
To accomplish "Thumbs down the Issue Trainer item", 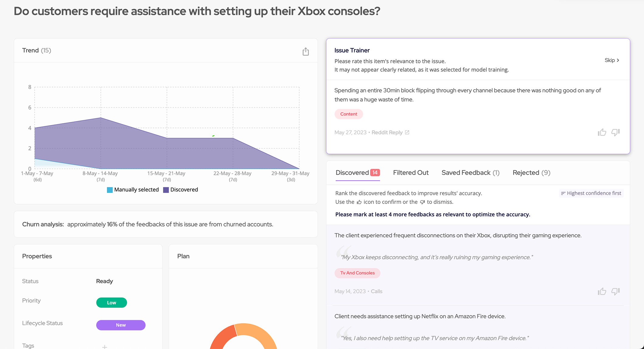I will click(x=615, y=132).
